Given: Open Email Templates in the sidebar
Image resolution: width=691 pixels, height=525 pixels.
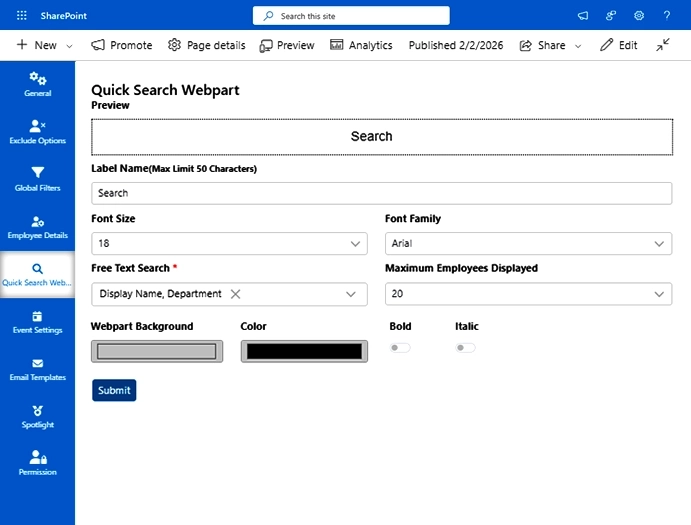Looking at the screenshot, I should [x=37, y=369].
